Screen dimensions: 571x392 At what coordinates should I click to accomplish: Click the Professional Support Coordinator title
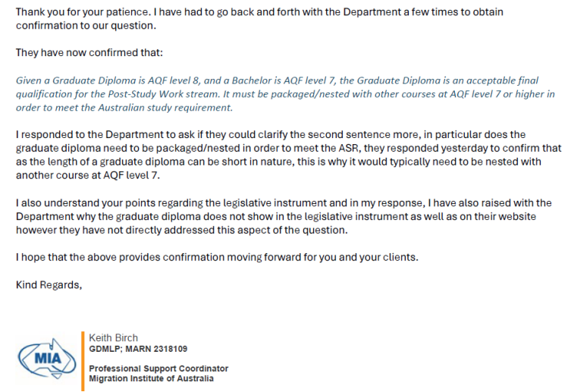pos(158,368)
